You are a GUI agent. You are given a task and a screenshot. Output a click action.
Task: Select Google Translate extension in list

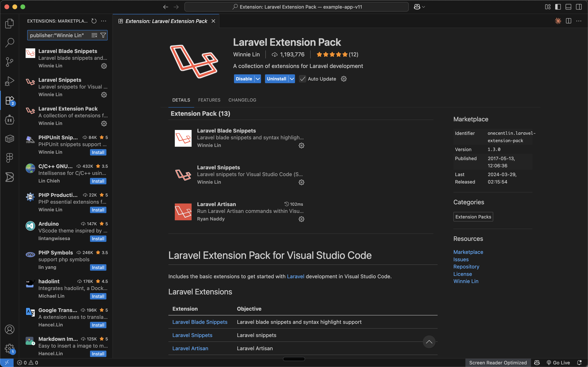[66, 317]
